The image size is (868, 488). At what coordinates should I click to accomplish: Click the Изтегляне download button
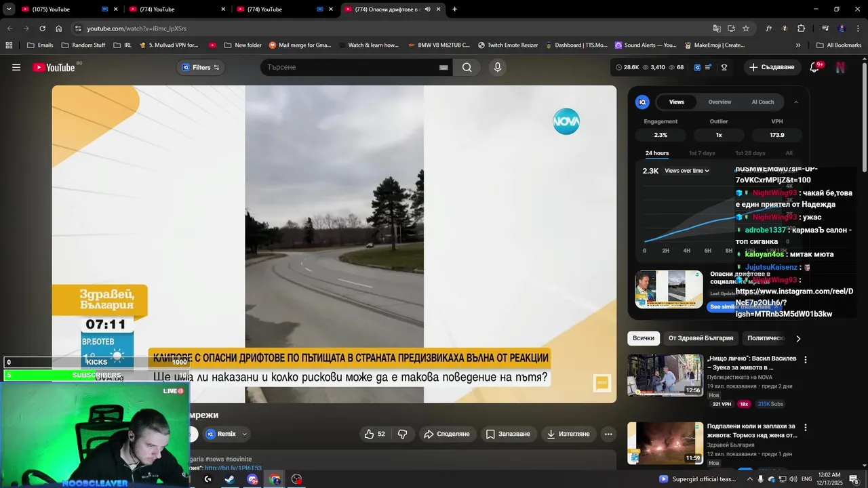pyautogui.click(x=568, y=434)
